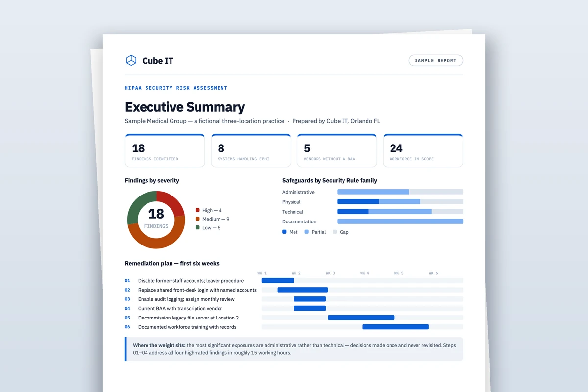Click the Gantt bar for audit logging step
Image resolution: width=588 pixels, height=392 pixels.
coord(310,299)
